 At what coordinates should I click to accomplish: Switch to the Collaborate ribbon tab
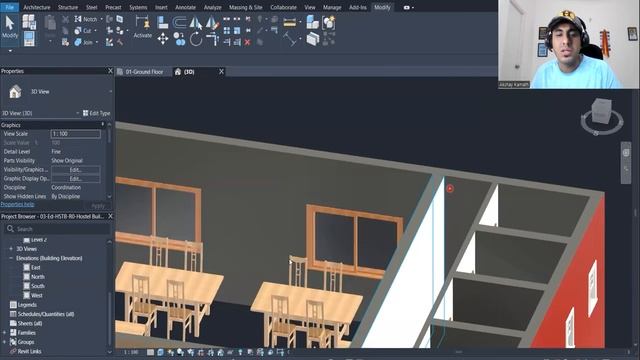(x=283, y=7)
